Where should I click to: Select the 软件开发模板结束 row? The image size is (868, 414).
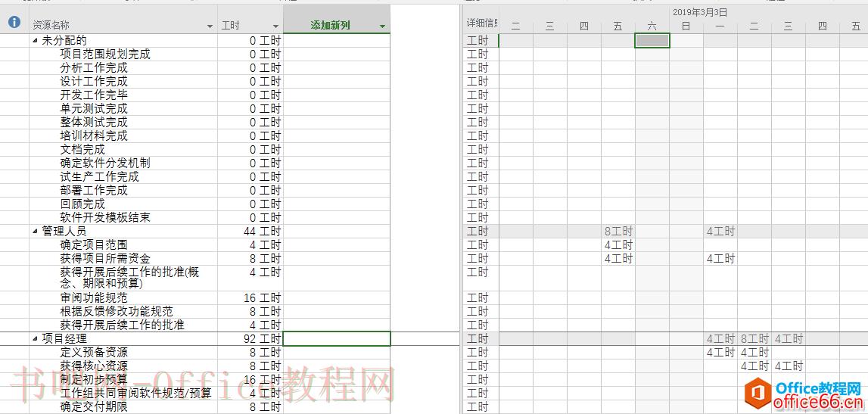[x=105, y=217]
